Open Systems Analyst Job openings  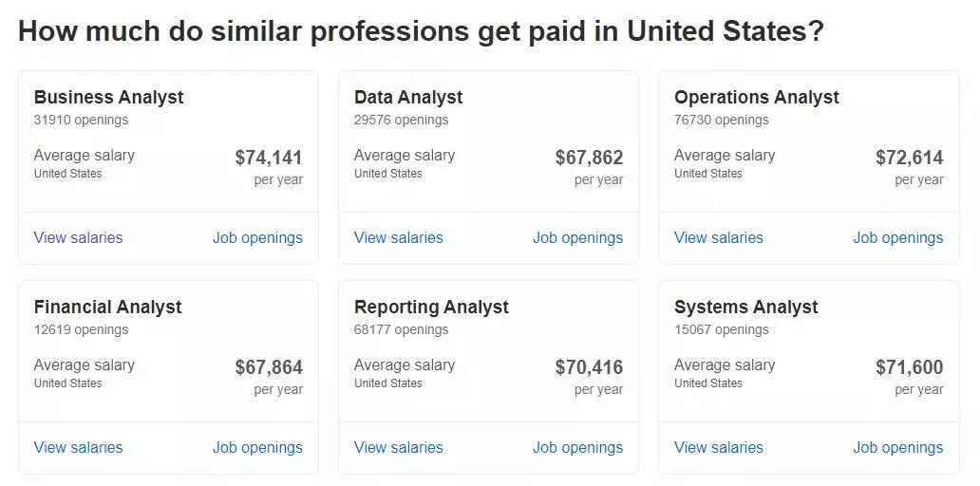897,448
